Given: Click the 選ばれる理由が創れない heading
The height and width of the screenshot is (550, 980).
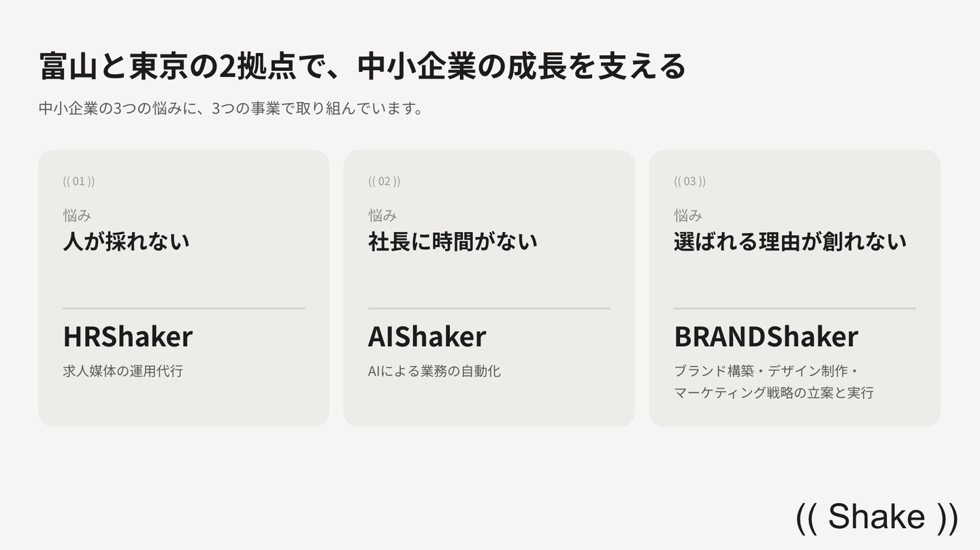Looking at the screenshot, I should (x=790, y=241).
